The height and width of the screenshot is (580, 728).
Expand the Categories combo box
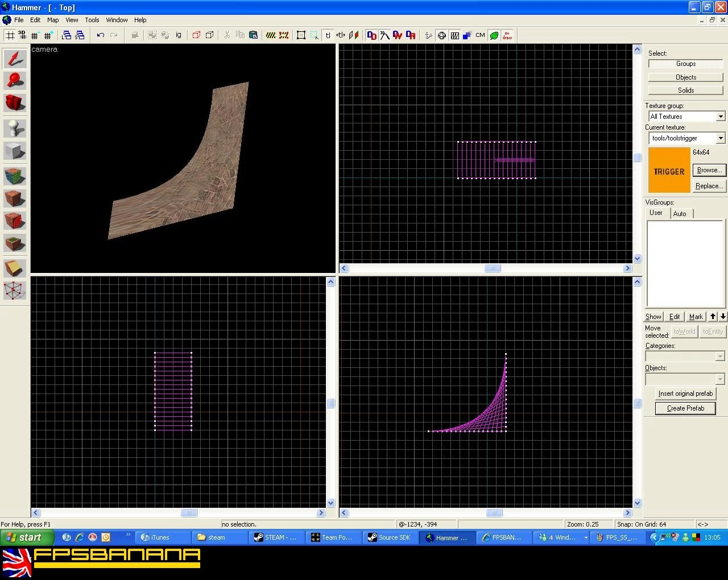pos(685,356)
